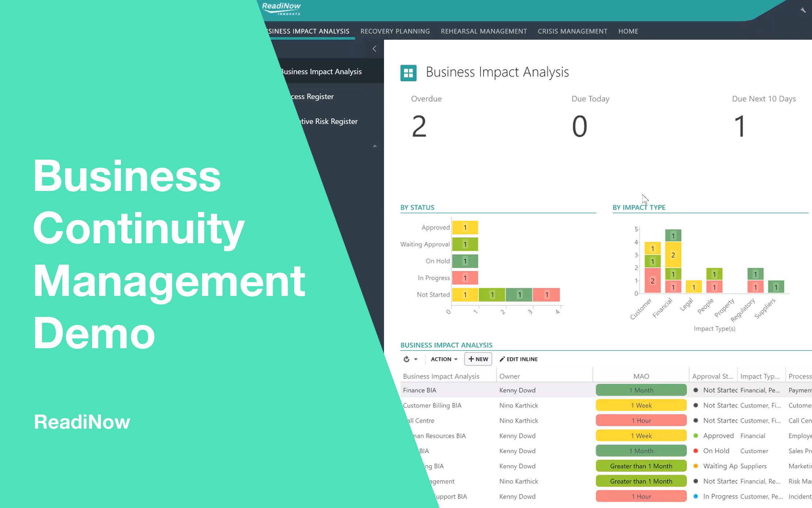This screenshot has width=812, height=508.
Task: Click the 1 Hour MAO cell in Call Centre row
Action: 641,421
